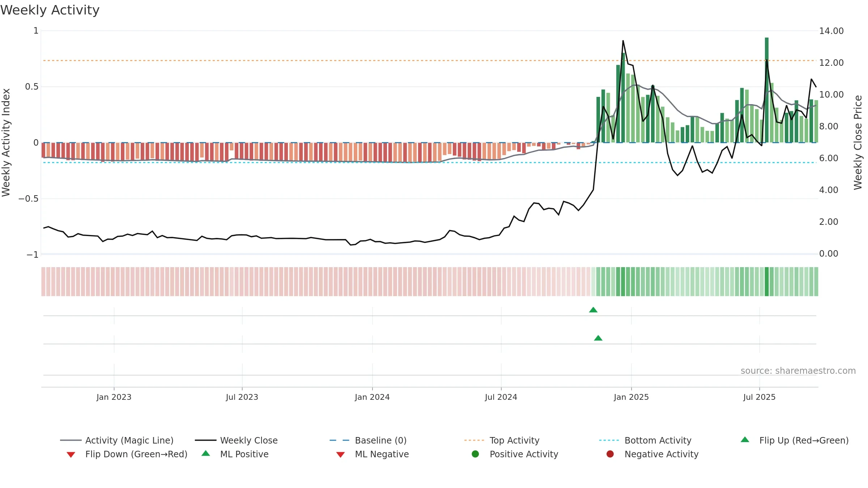The height and width of the screenshot is (488, 868).
Task: Click the 8.00 price axis tick
Action: tap(829, 127)
